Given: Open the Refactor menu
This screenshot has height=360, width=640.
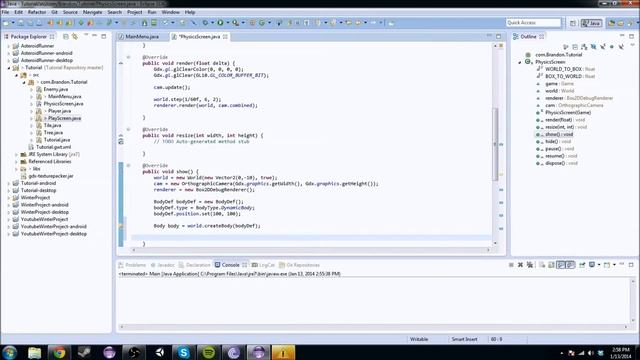Looking at the screenshot, I should point(37,12).
